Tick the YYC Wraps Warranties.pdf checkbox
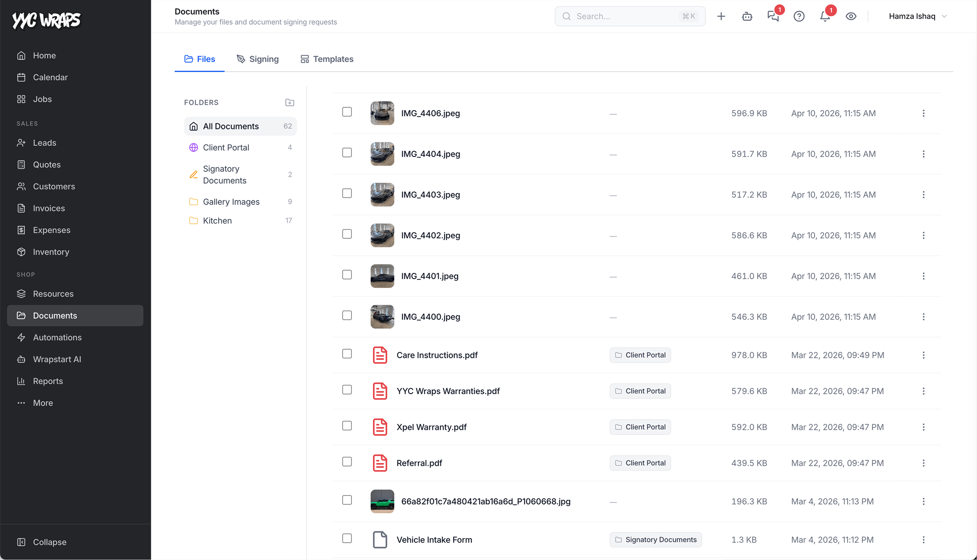This screenshot has width=977, height=560. click(x=347, y=390)
